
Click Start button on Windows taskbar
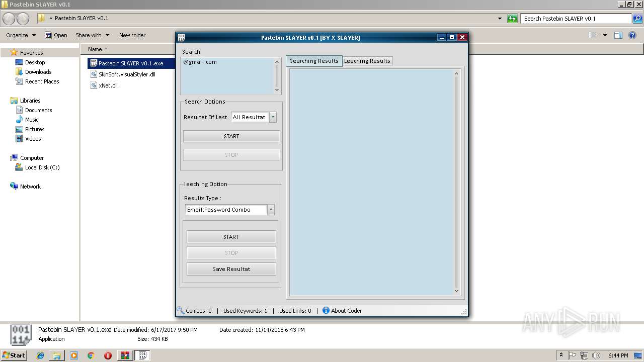click(14, 355)
